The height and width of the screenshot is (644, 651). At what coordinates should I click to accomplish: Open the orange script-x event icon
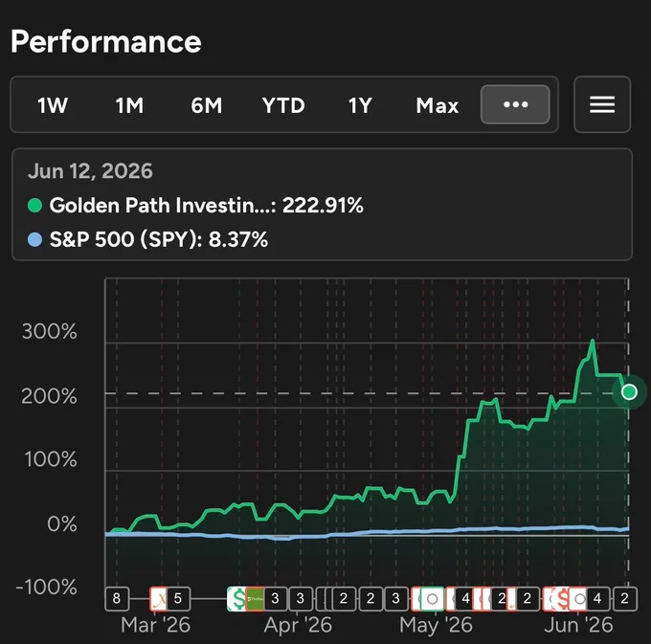tap(159, 599)
